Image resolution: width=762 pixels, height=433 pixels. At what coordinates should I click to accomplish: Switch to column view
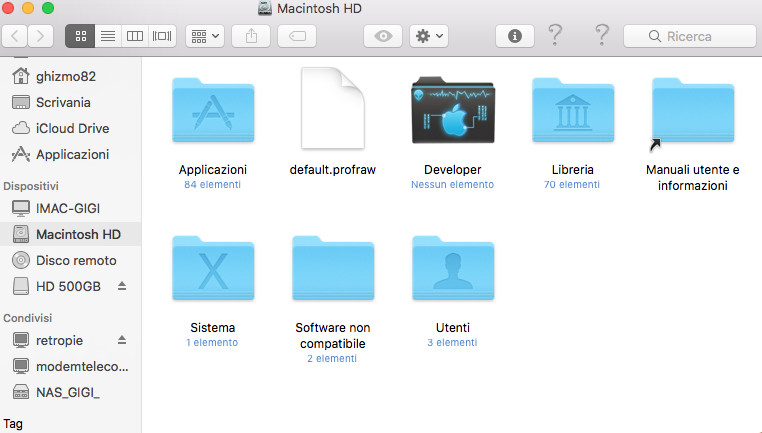(x=135, y=36)
